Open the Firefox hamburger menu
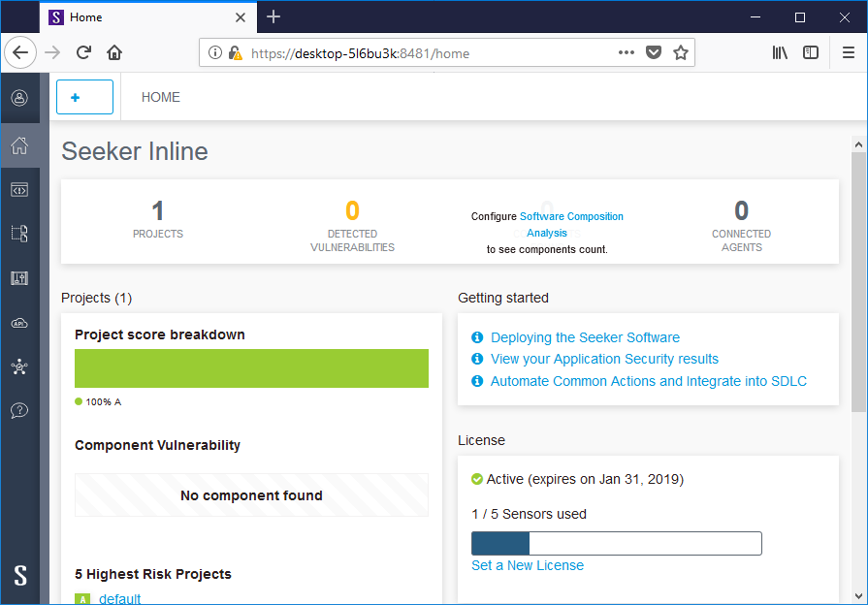The image size is (868, 605). tap(847, 52)
